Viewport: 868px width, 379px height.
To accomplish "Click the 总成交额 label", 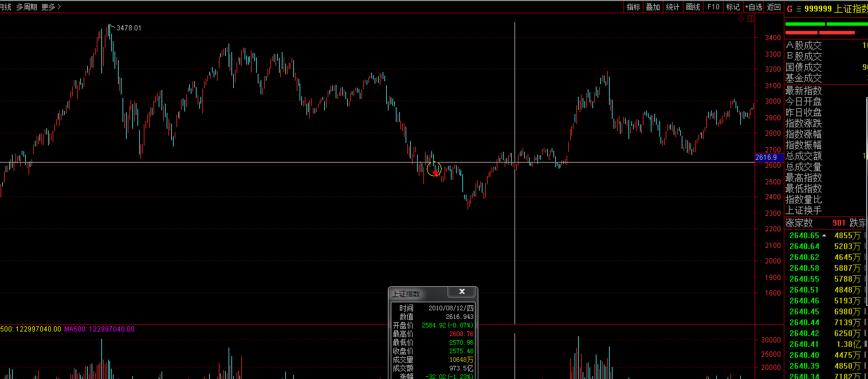I will [803, 156].
